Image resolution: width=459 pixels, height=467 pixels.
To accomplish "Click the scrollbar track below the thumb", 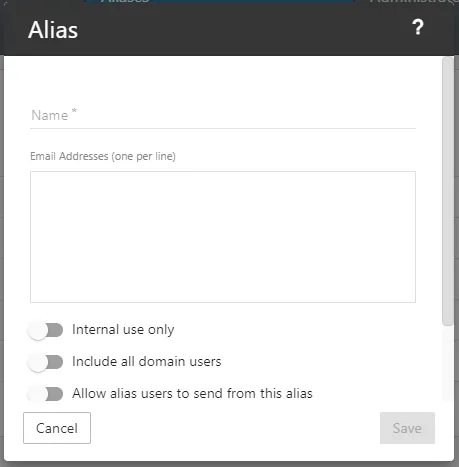I will coord(448,363).
